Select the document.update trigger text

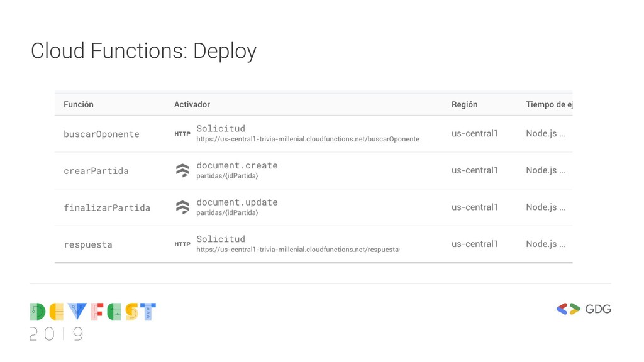tap(236, 202)
